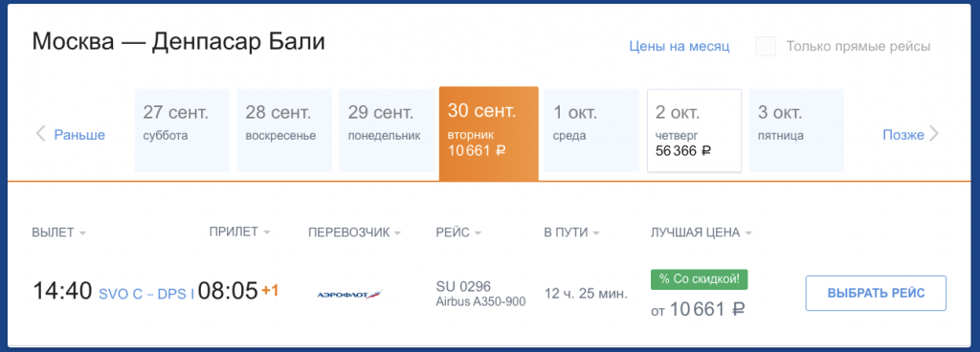This screenshot has height=352, width=980.
Task: Click the left chevron next to Раньше
Action: 40,134
